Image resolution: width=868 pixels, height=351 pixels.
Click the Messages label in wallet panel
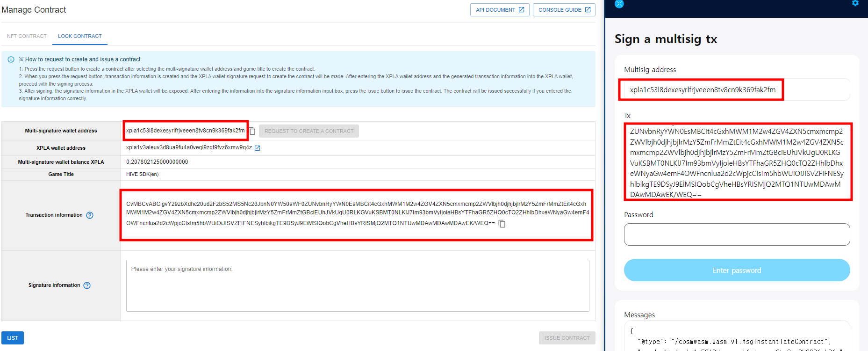coord(639,315)
